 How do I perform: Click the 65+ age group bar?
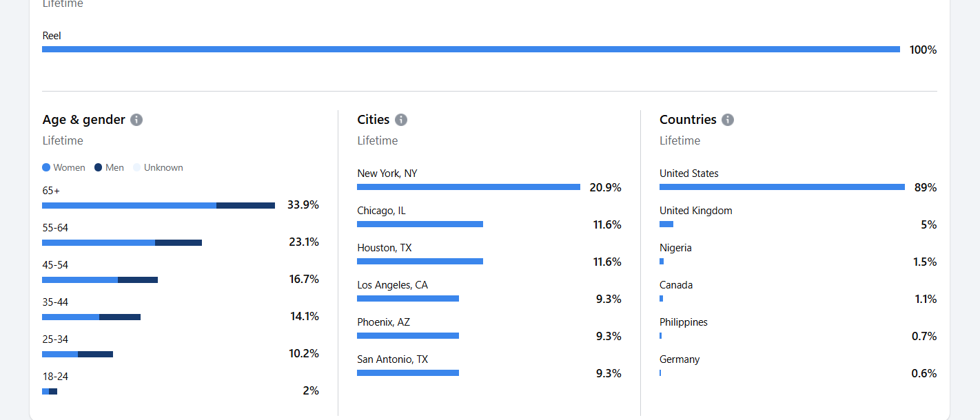[159, 205]
